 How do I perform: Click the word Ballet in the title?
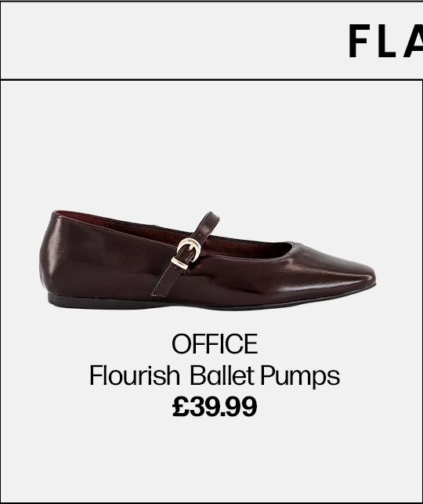pos(222,375)
